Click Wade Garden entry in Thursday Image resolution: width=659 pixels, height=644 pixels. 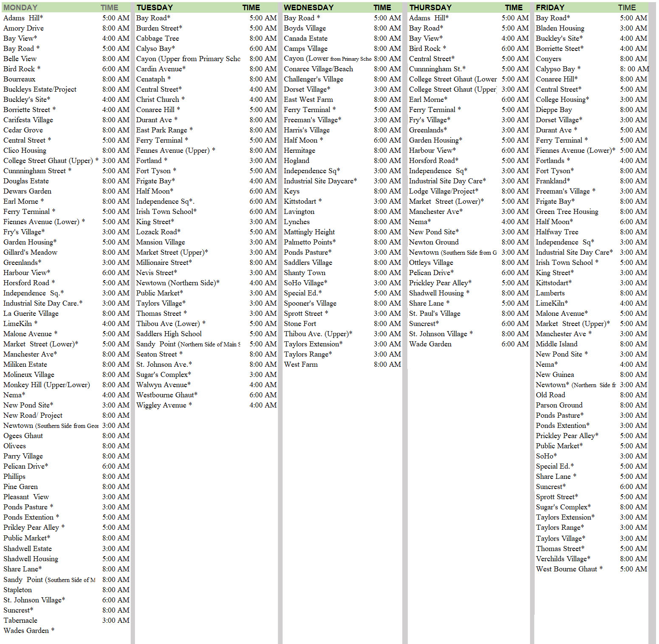[430, 344]
